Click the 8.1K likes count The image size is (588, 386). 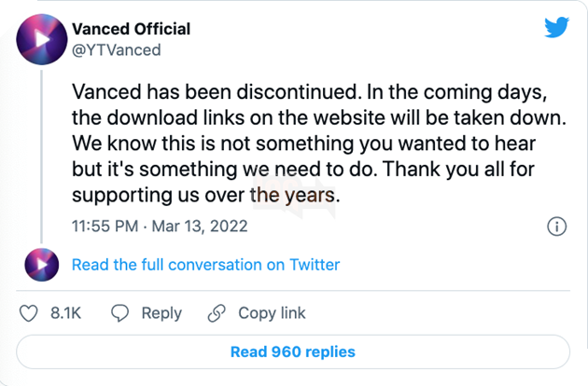pos(65,314)
